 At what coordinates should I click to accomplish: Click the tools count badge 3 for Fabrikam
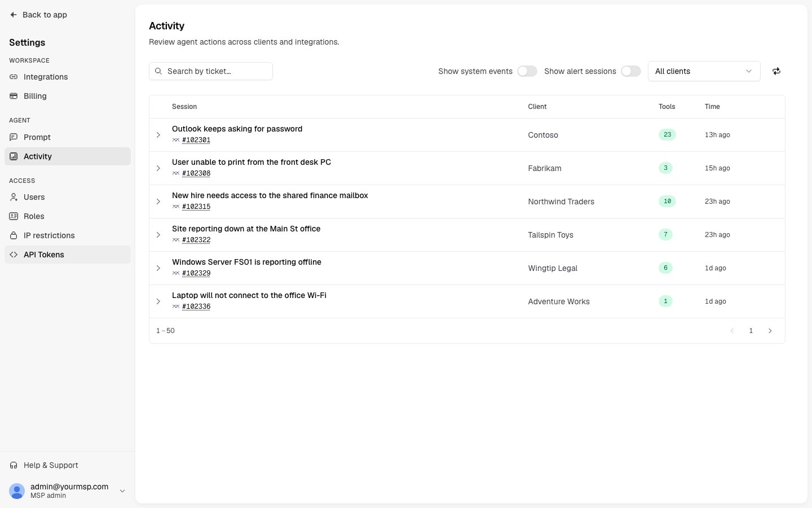[x=665, y=168]
